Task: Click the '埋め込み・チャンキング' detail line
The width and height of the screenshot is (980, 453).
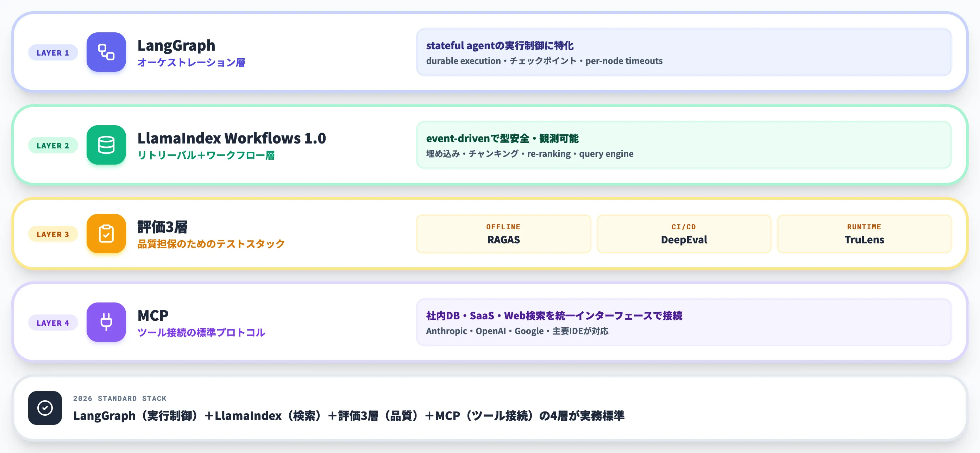Action: pyautogui.click(x=529, y=154)
